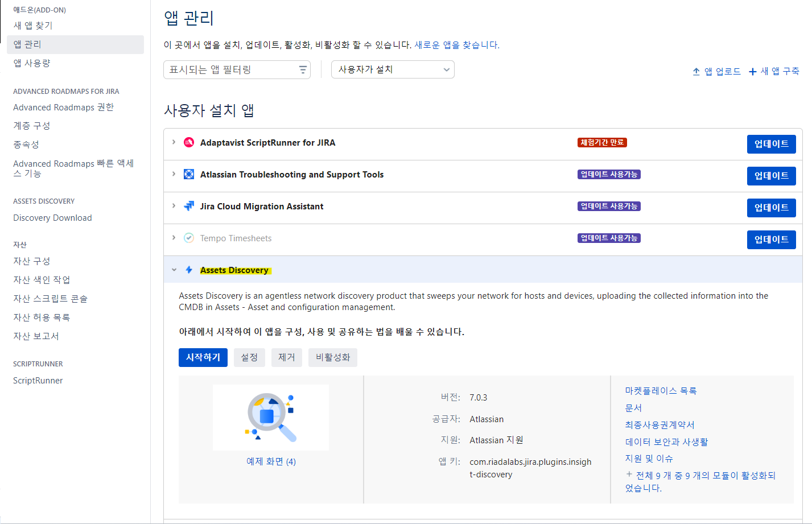Click 업데이트 사용가능 badge on Jira Cloud Migration row
This screenshot has height=524, width=812.
coord(609,206)
